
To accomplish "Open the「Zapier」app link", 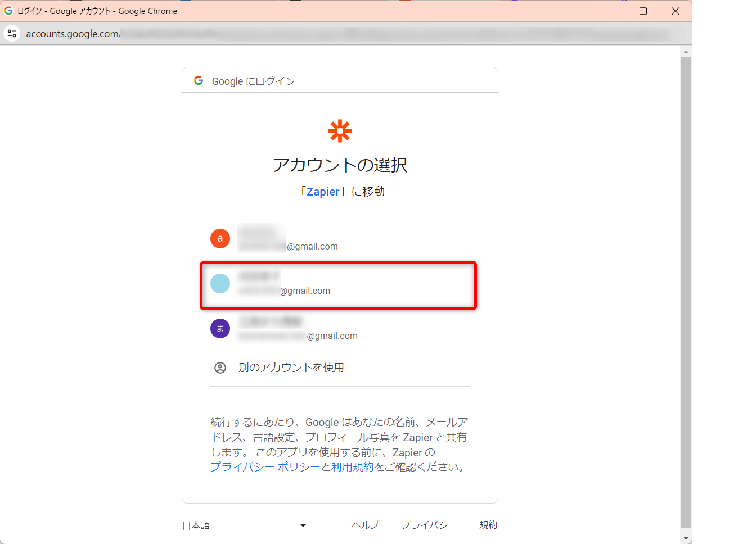I will point(323,192).
